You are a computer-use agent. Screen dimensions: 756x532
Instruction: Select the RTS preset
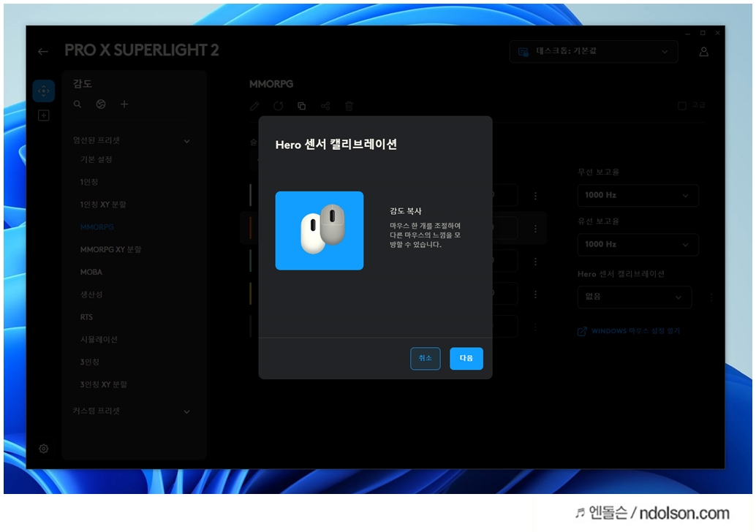pos(86,317)
